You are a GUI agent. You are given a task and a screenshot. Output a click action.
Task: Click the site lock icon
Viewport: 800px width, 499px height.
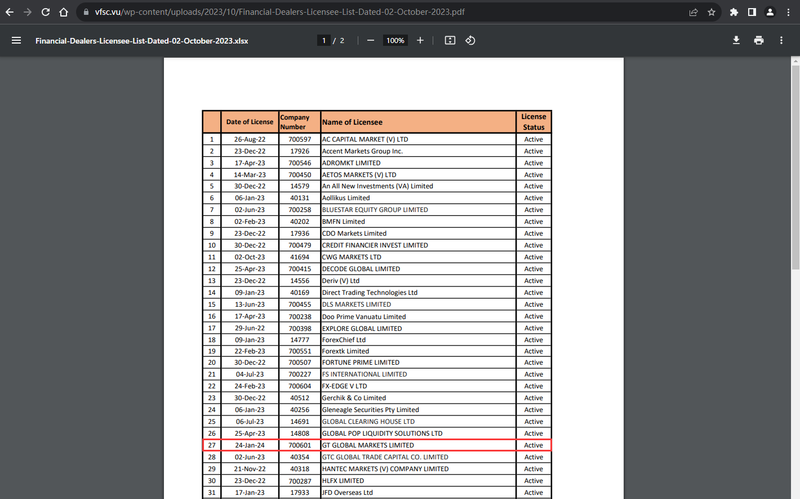pyautogui.click(x=86, y=12)
